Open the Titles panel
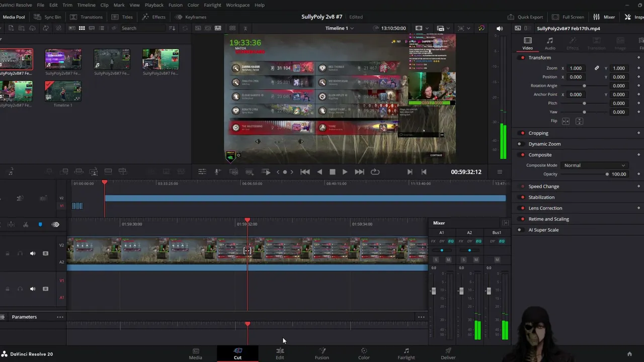Viewport: 644px width, 362px height. tap(122, 17)
